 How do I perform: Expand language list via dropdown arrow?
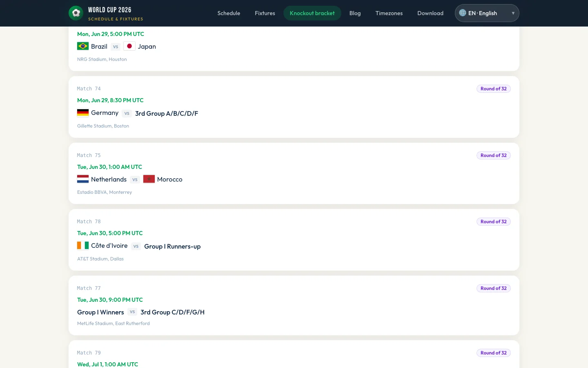click(513, 13)
